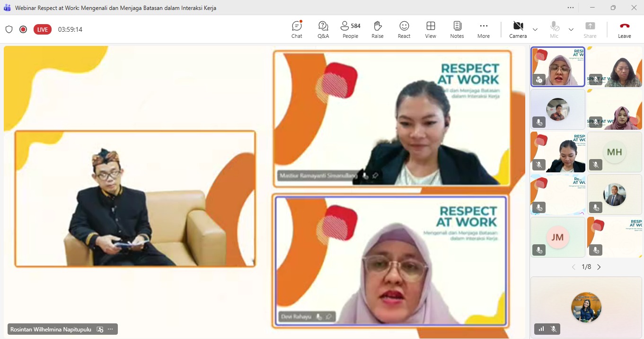Start screen Share
This screenshot has width=644, height=339.
(x=590, y=29)
